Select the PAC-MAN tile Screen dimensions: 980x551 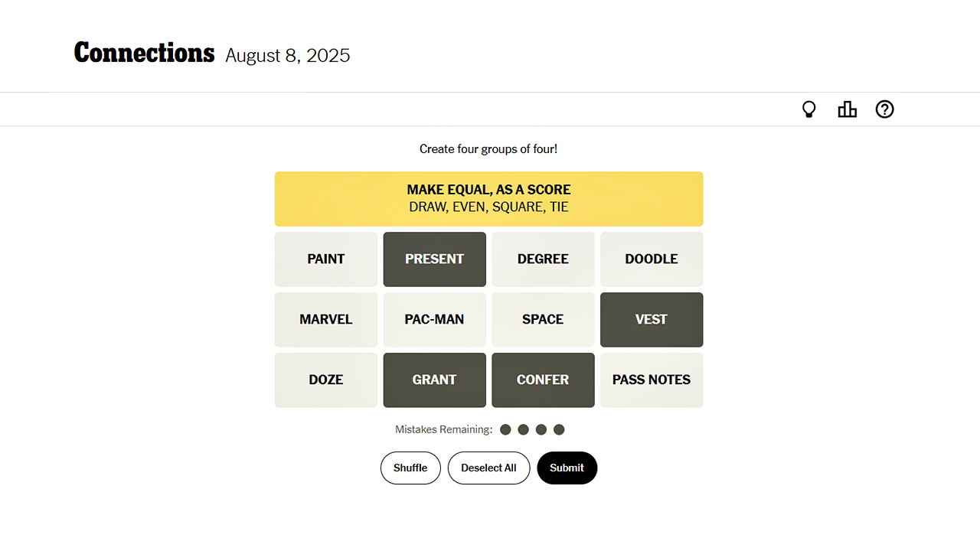[434, 319]
